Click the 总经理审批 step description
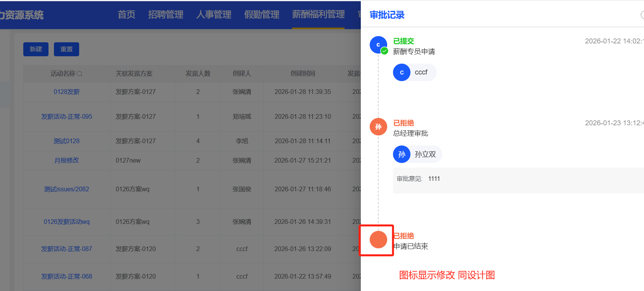644x291 pixels. tap(410, 133)
